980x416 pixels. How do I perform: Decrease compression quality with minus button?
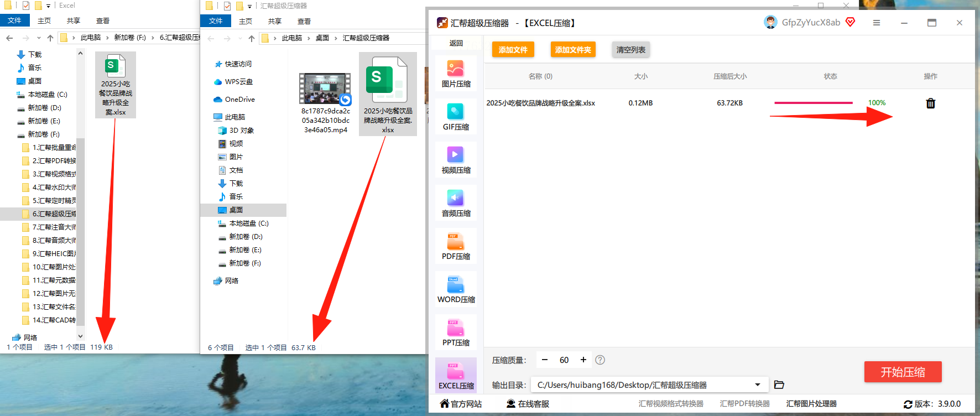click(545, 360)
